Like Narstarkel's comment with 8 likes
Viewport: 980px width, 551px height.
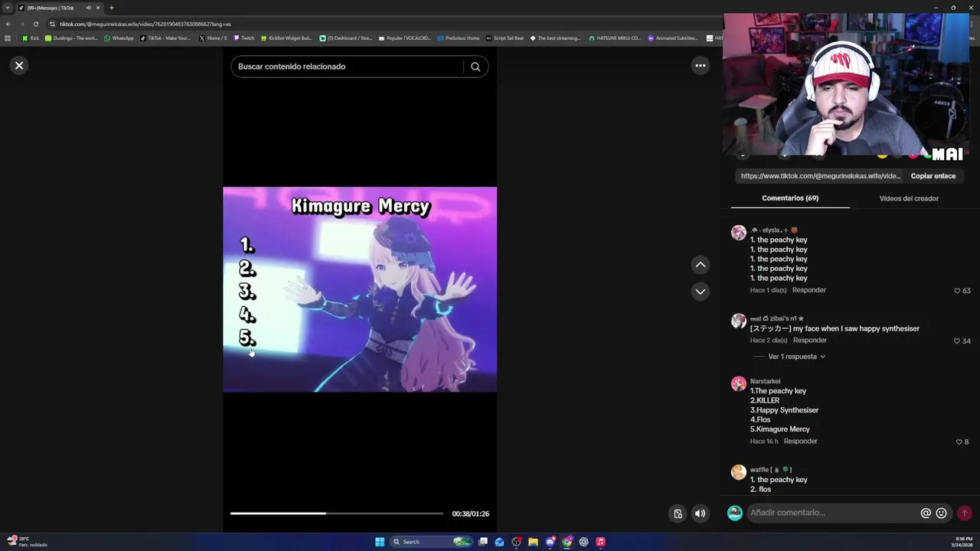click(959, 442)
